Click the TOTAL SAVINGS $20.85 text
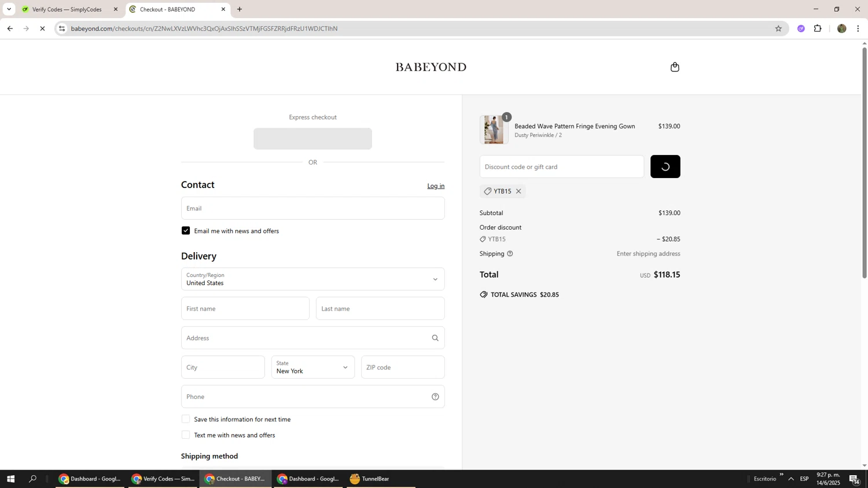The height and width of the screenshot is (488, 868). coord(525,295)
